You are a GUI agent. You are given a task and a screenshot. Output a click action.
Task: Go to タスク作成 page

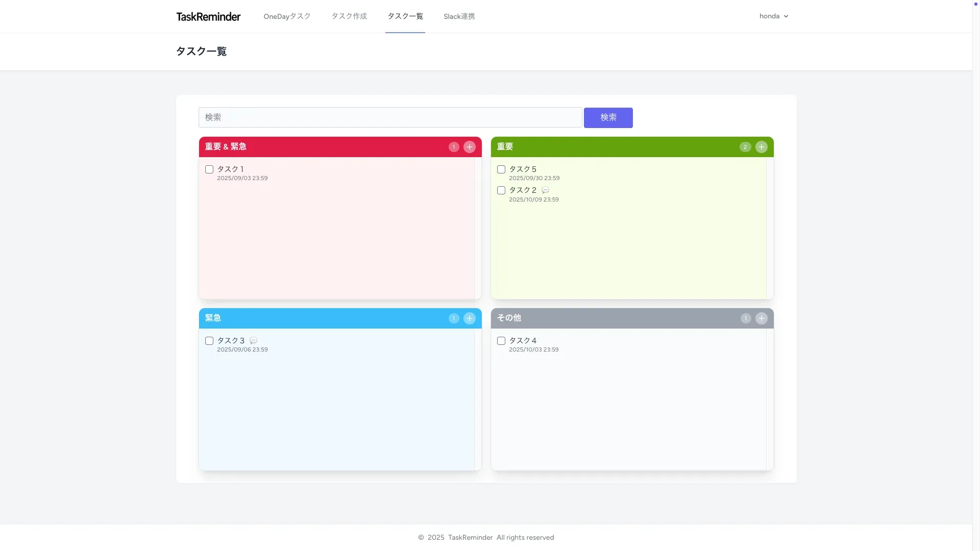pos(349,16)
